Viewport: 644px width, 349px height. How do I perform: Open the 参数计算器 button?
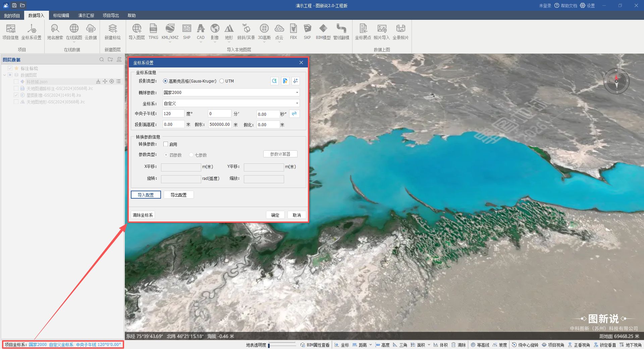280,154
